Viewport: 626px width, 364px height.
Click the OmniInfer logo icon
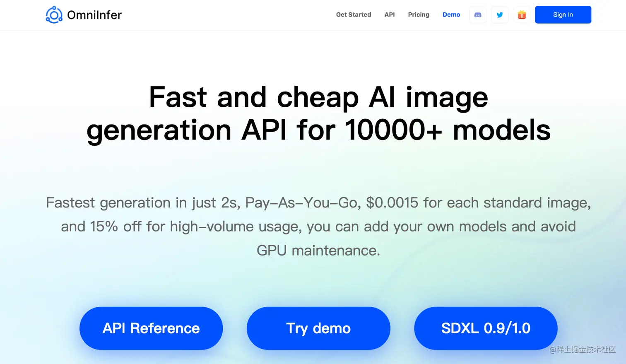(x=54, y=15)
